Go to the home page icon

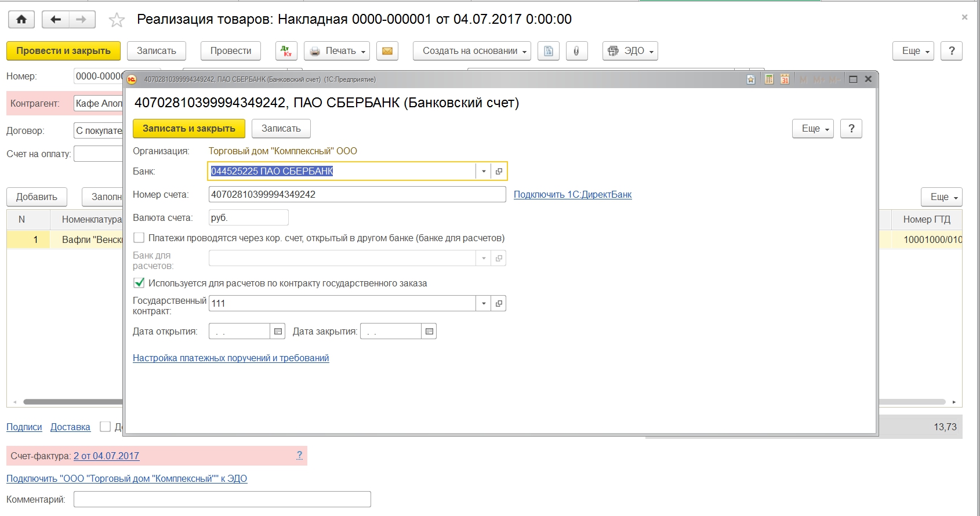coord(21,20)
